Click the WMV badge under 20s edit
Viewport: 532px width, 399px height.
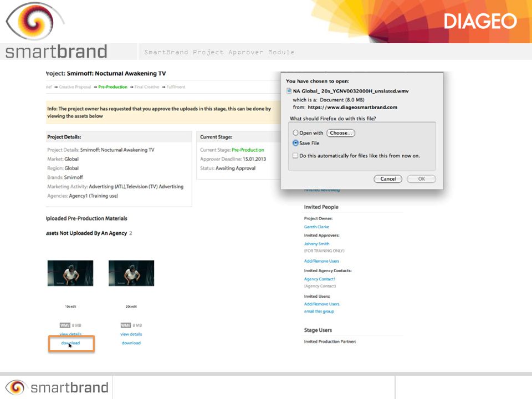[126, 325]
